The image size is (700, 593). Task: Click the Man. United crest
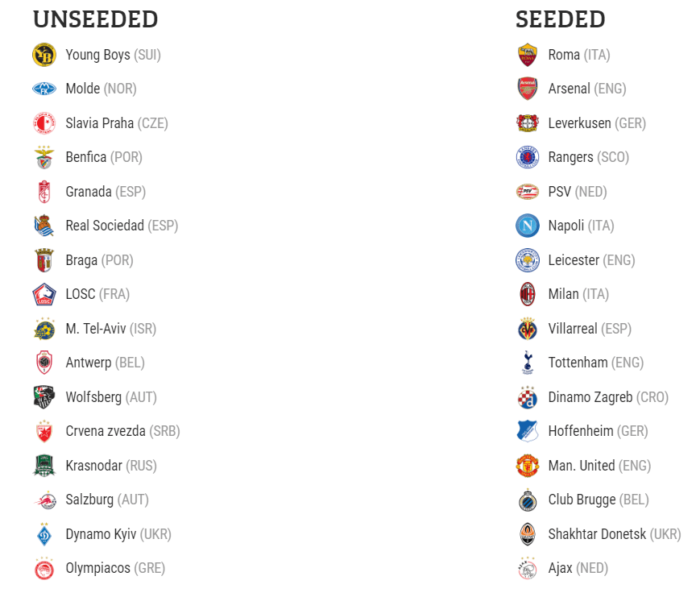tap(528, 465)
